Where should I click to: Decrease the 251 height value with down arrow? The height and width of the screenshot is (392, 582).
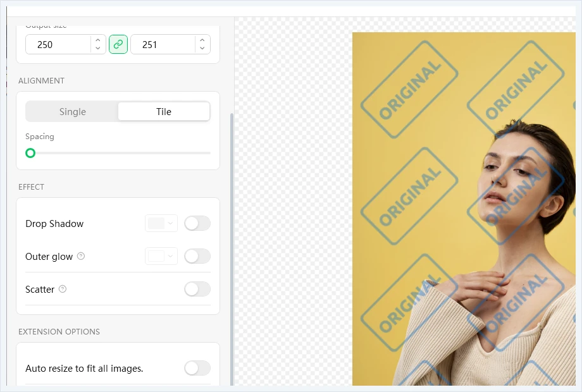[x=202, y=48]
